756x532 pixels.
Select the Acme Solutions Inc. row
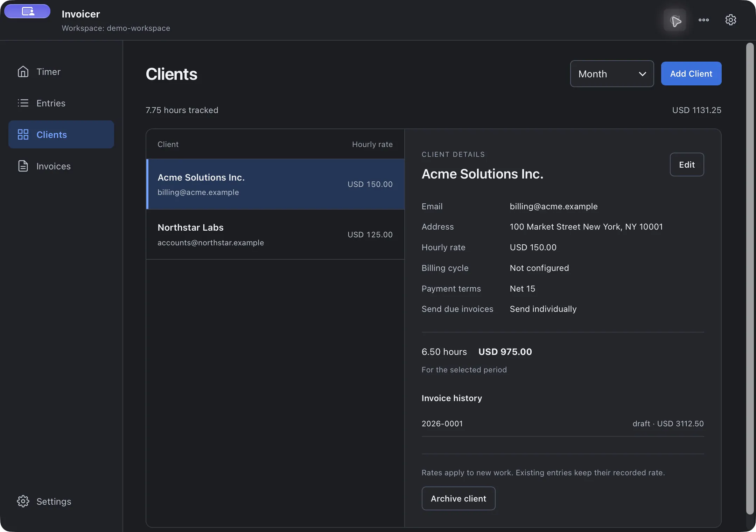pos(275,184)
